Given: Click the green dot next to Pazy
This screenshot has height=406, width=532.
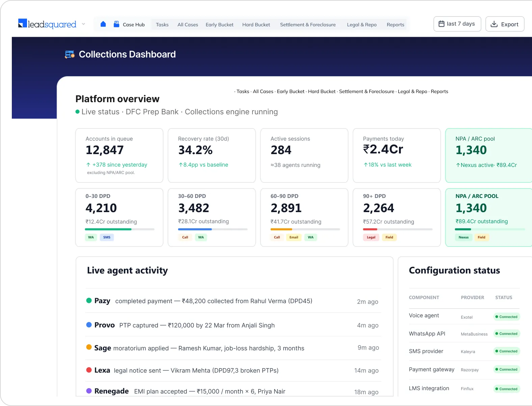Looking at the screenshot, I should (x=89, y=300).
